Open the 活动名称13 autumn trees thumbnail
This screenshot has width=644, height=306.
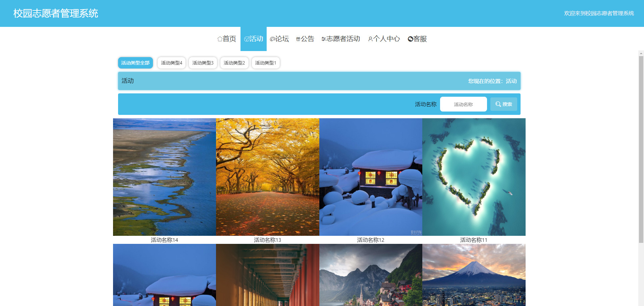click(268, 177)
